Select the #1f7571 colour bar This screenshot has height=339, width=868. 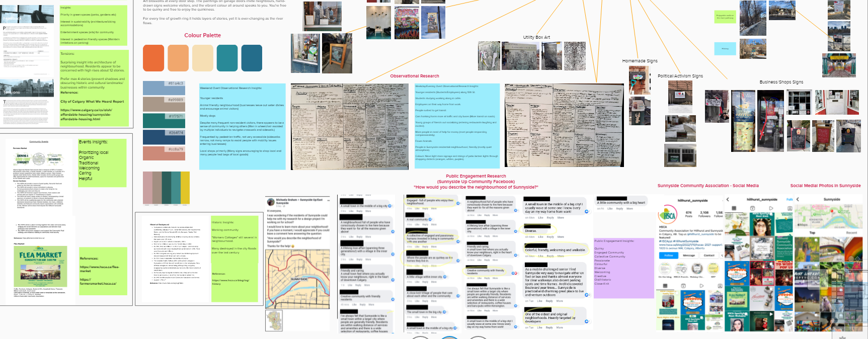(164, 120)
